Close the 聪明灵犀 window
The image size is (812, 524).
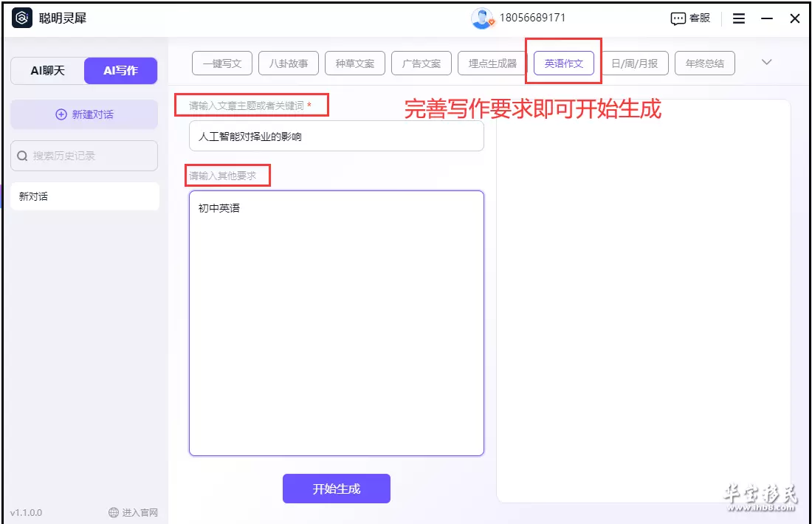[795, 18]
